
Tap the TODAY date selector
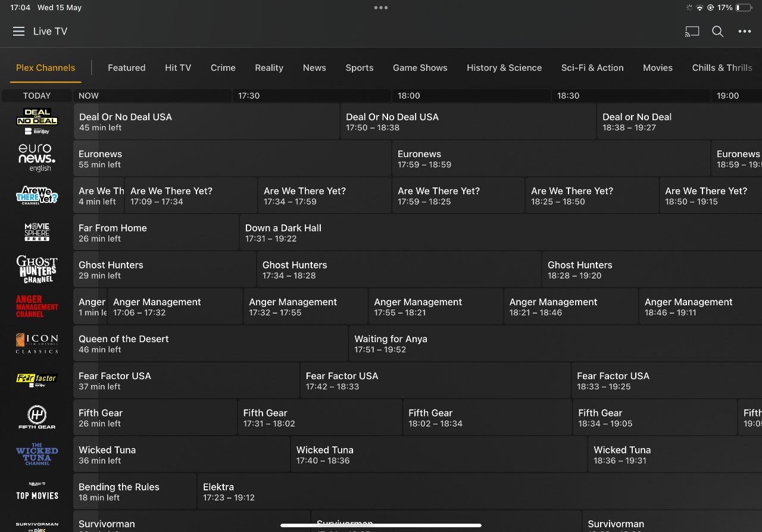[x=37, y=95]
